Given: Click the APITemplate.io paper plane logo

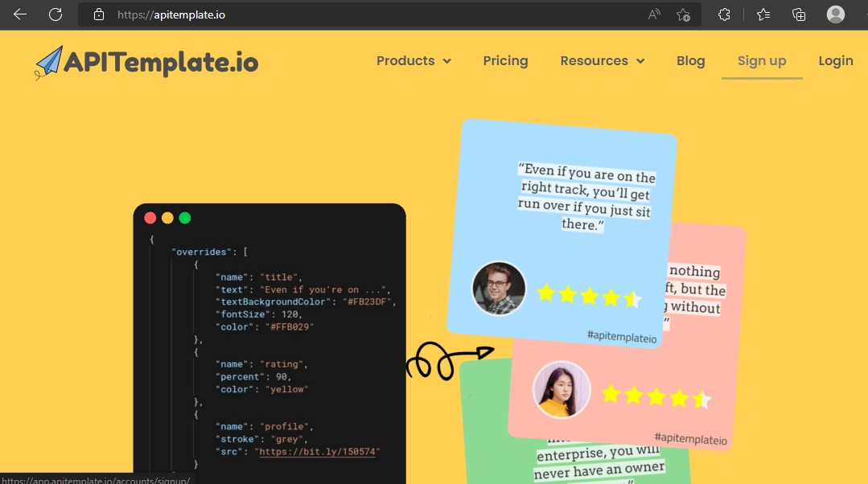Looking at the screenshot, I should (x=49, y=62).
